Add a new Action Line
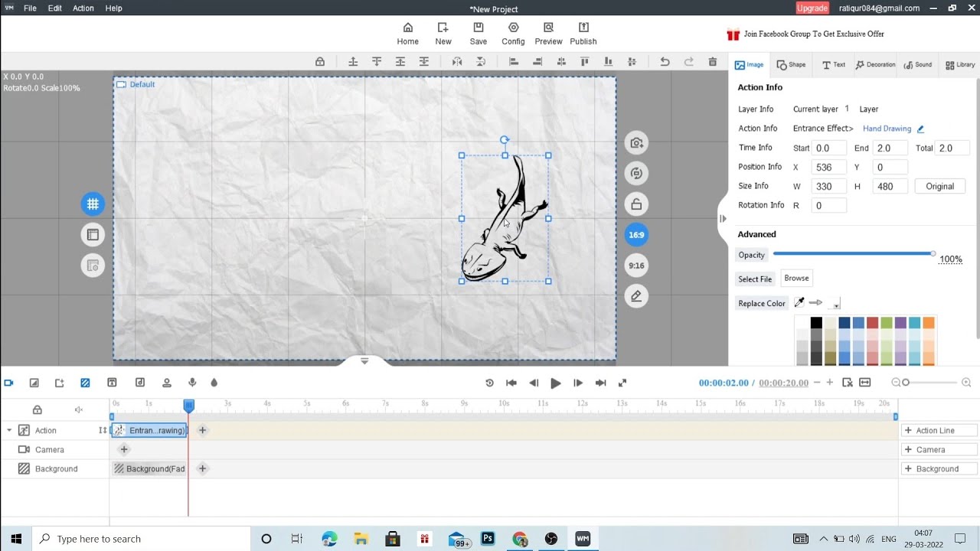 (x=939, y=430)
